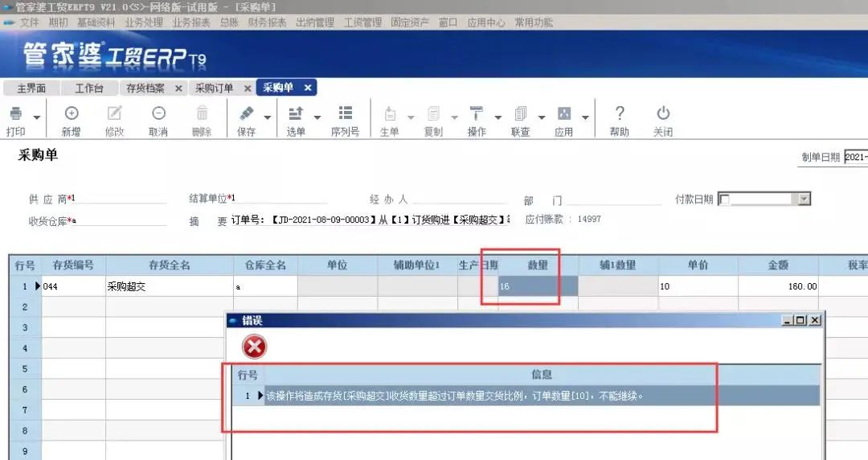Screen dimensions: 868x460
Task: Click the 制单日期 input field
Action: [x=856, y=157]
